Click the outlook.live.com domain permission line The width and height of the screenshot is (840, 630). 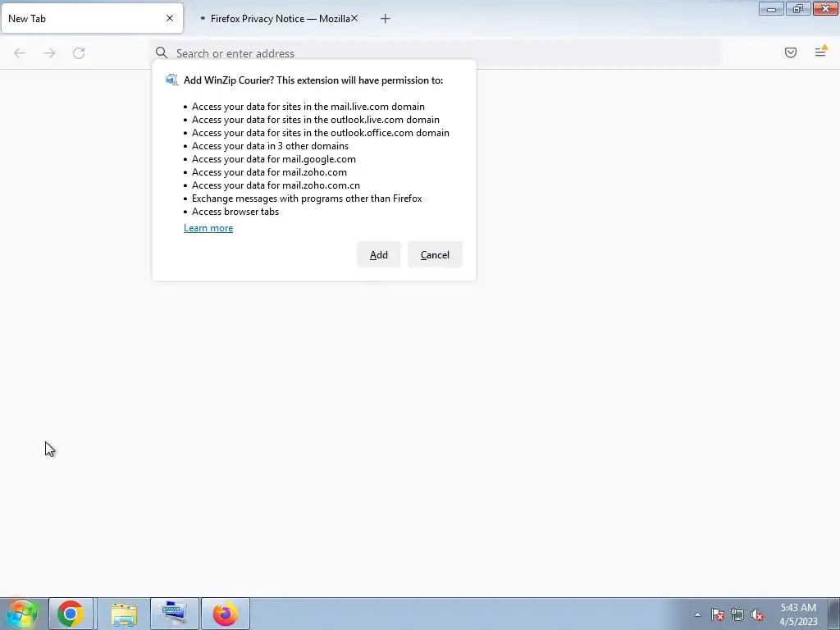pyautogui.click(x=316, y=120)
